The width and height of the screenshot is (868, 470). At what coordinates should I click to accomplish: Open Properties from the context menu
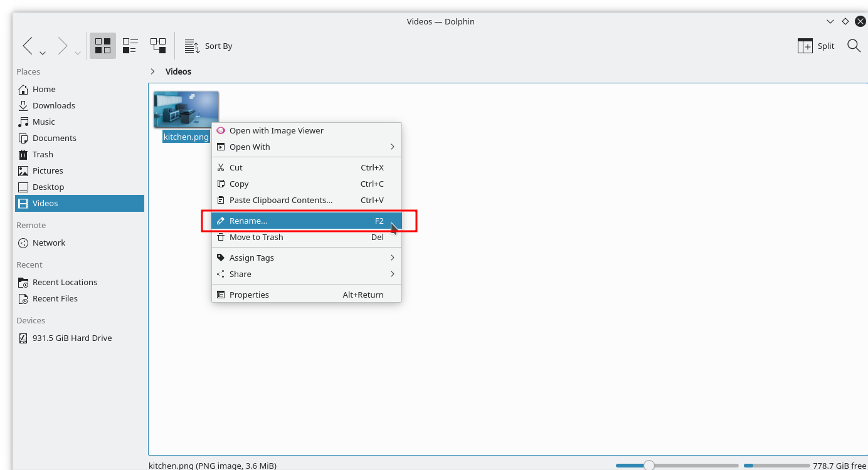249,295
